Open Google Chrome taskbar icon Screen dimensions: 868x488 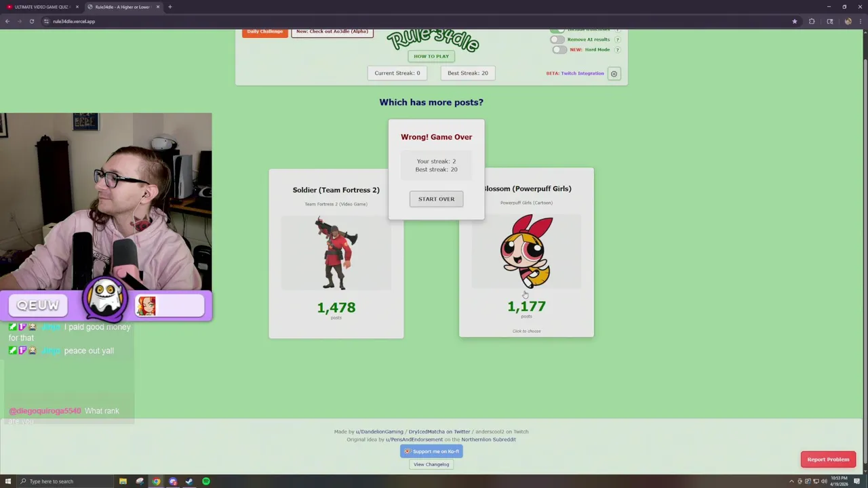pos(156,481)
